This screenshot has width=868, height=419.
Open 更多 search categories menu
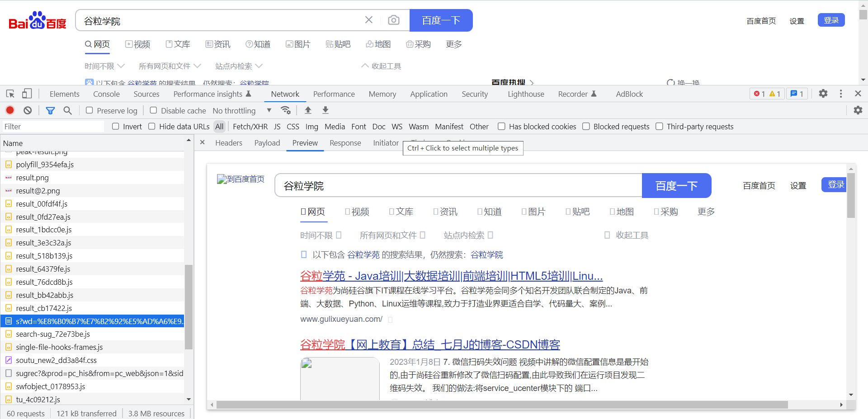453,44
